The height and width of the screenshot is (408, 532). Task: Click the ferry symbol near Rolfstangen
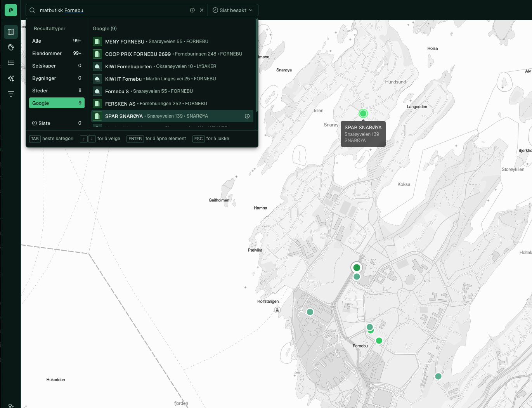coord(277,310)
